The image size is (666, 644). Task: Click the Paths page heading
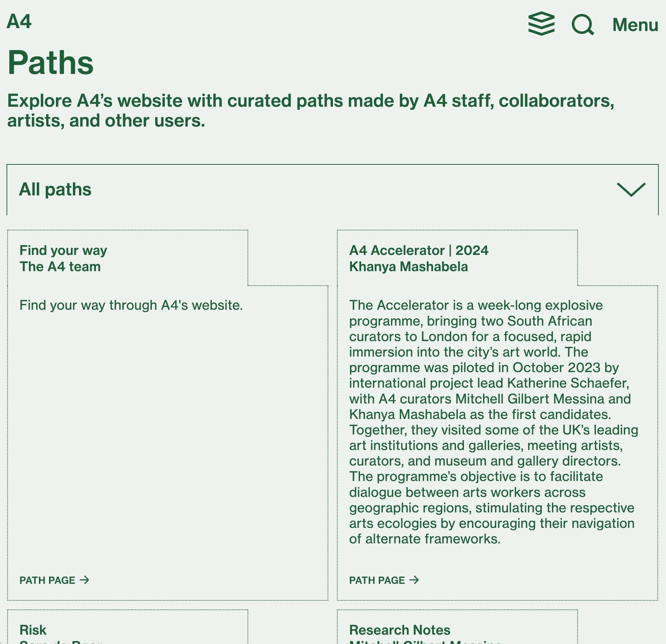(x=50, y=63)
